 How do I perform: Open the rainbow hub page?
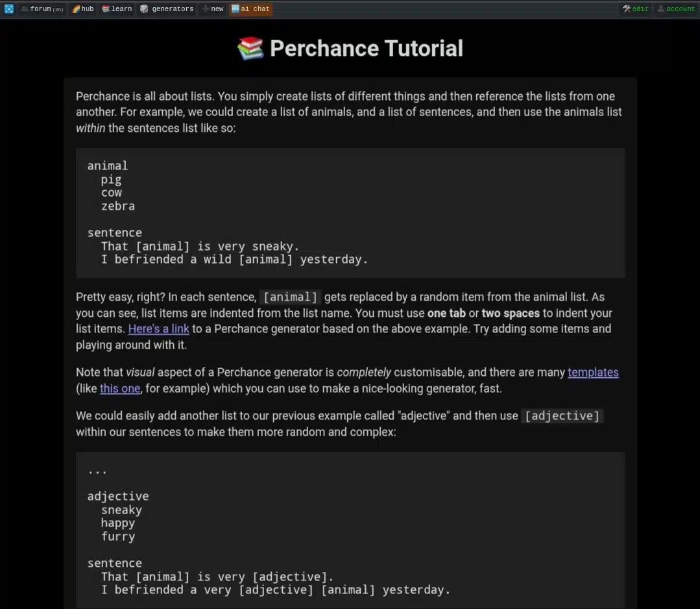(x=83, y=9)
